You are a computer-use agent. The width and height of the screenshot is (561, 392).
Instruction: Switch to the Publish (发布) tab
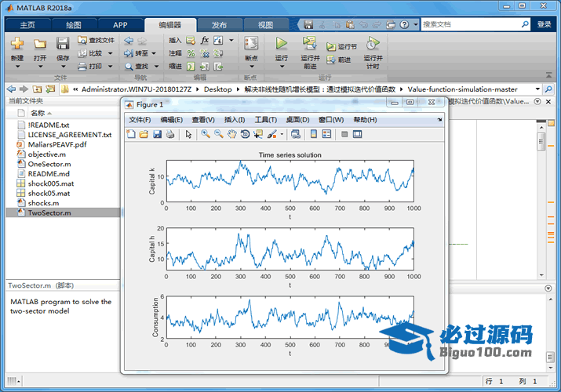(219, 25)
